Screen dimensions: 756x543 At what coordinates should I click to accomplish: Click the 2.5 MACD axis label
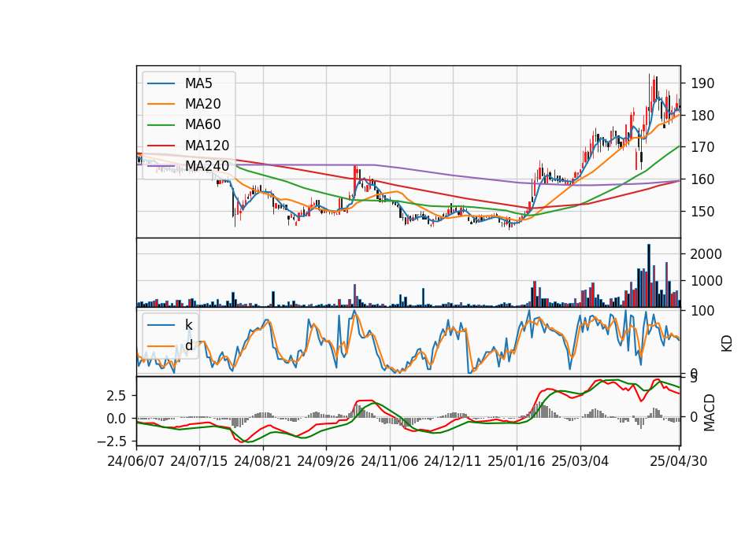tap(116, 396)
